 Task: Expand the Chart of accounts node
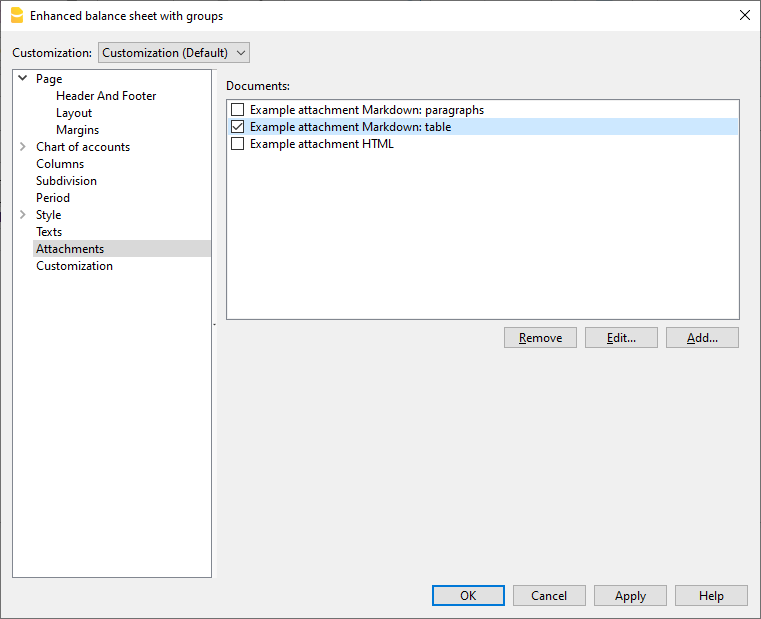(23, 147)
